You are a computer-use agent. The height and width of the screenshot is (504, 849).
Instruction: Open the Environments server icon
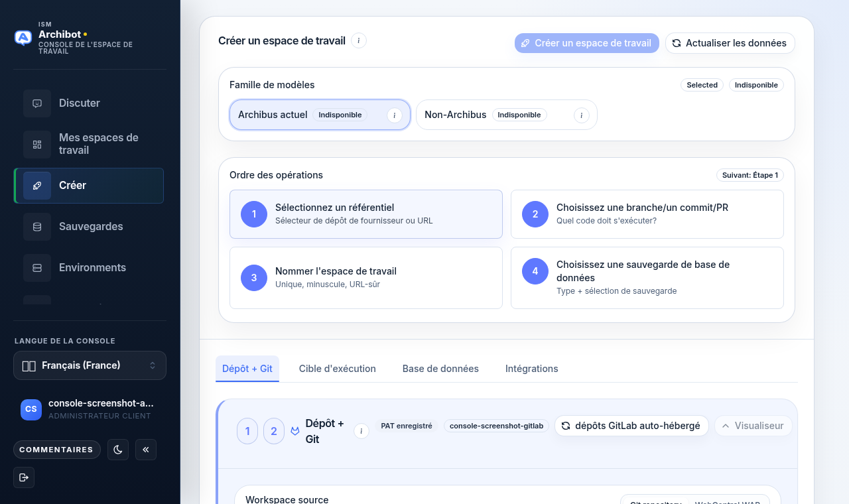pyautogui.click(x=37, y=268)
